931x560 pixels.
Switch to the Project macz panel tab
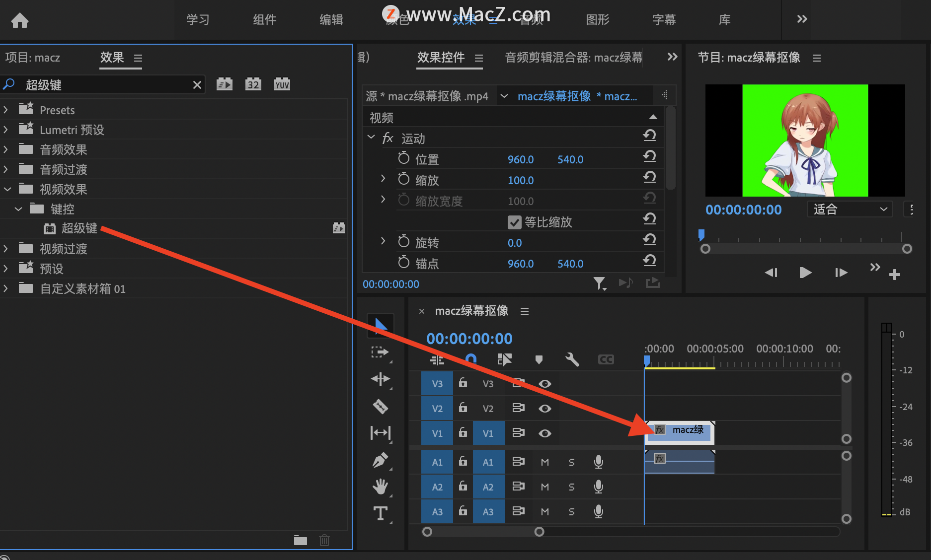click(33, 58)
